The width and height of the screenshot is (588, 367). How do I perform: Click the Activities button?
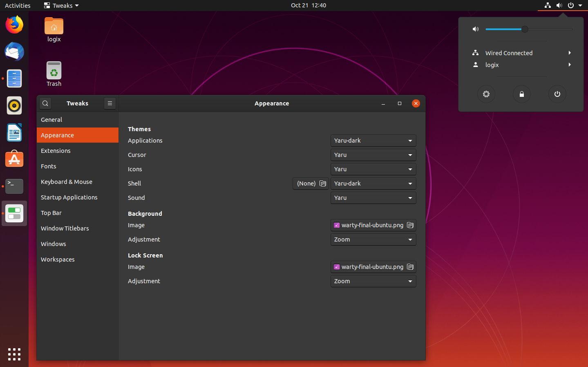click(x=18, y=5)
